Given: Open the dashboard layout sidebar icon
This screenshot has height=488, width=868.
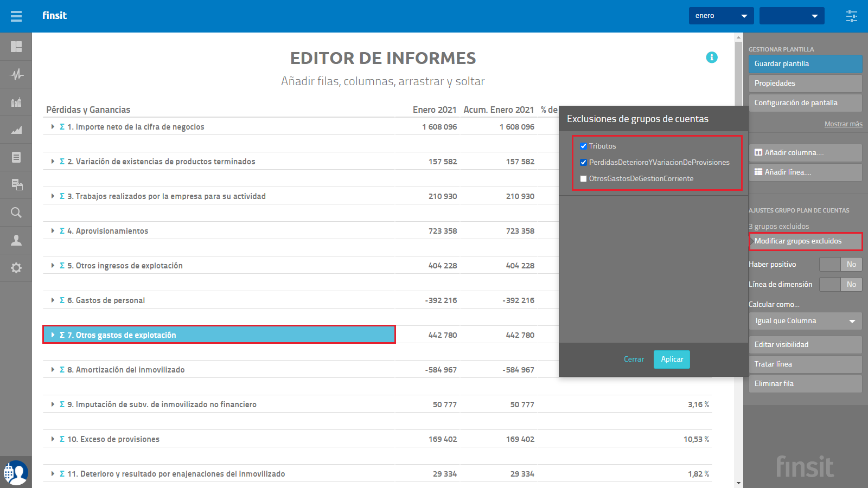Looking at the screenshot, I should click(16, 47).
